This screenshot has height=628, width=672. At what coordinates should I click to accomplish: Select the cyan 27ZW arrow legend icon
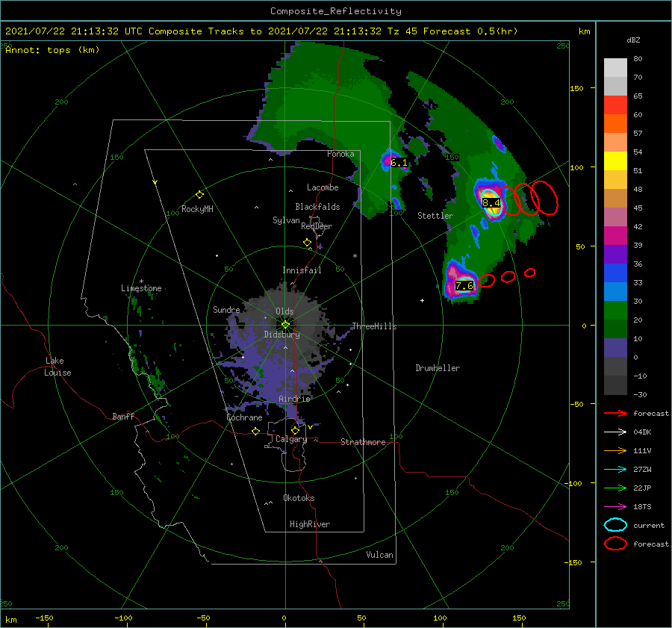click(x=615, y=470)
